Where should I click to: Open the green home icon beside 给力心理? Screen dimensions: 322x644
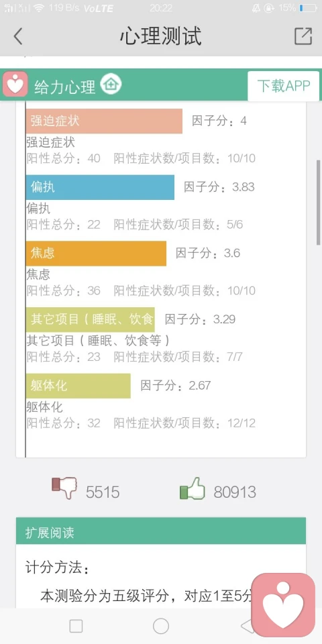coord(111,85)
